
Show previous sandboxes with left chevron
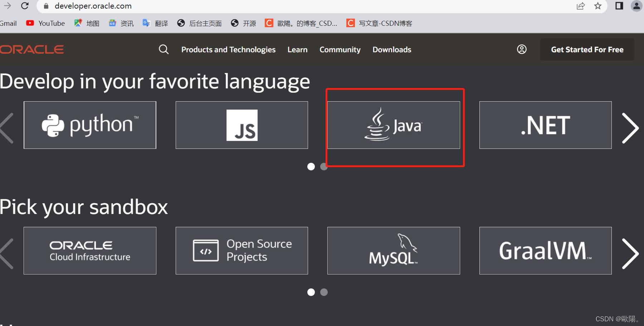click(x=6, y=254)
